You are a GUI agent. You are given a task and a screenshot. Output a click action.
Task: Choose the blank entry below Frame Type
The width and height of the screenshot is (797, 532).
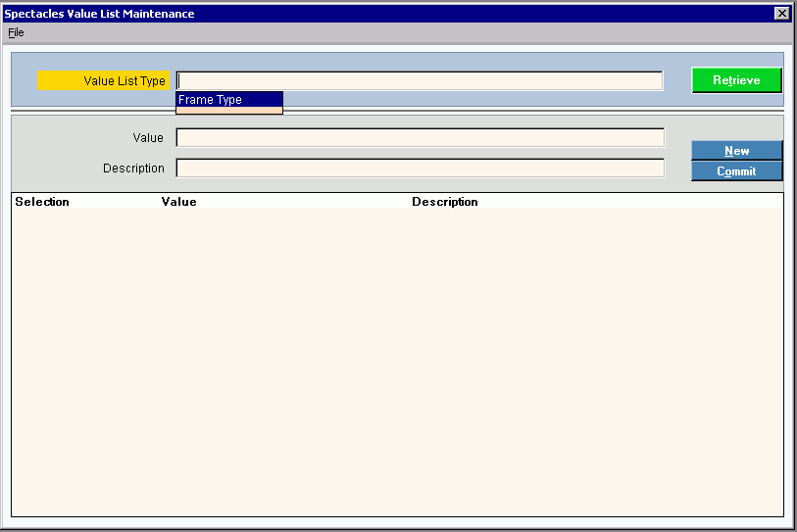[x=229, y=110]
